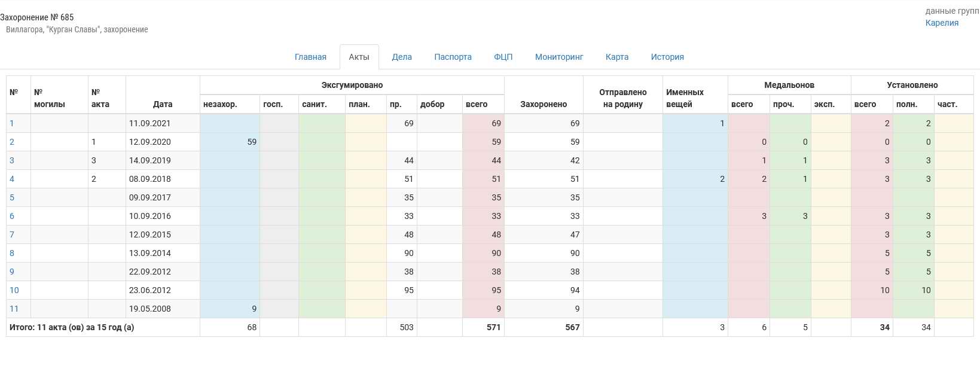Open the Паспорта tab
Image resolution: width=980 pixels, height=390 pixels.
pyautogui.click(x=453, y=57)
